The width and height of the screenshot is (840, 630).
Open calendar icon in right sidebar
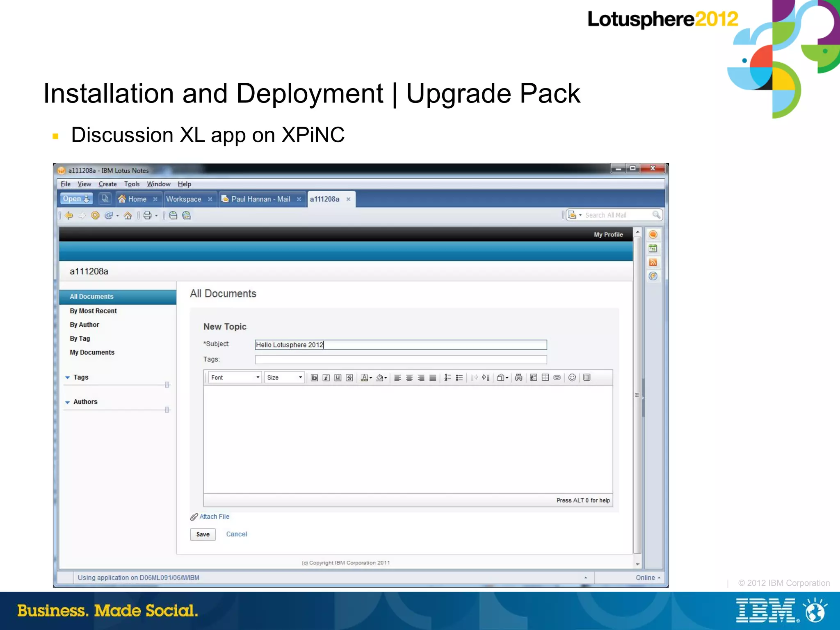point(653,248)
